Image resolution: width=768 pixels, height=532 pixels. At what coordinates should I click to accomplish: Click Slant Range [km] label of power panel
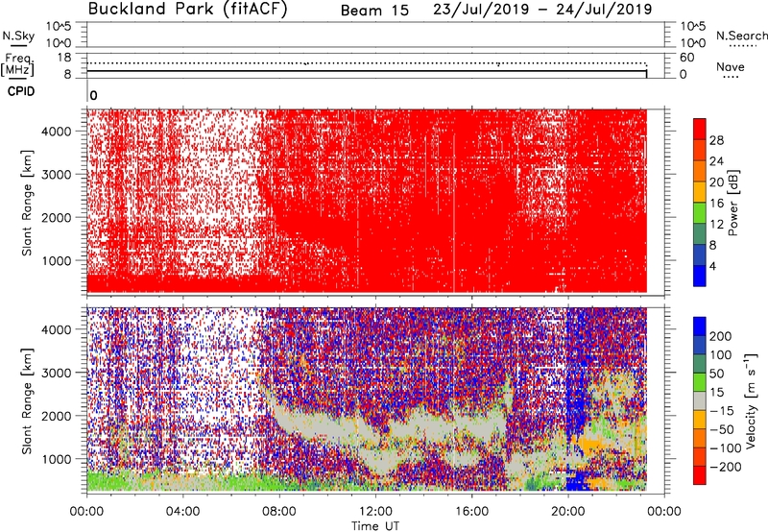click(27, 203)
